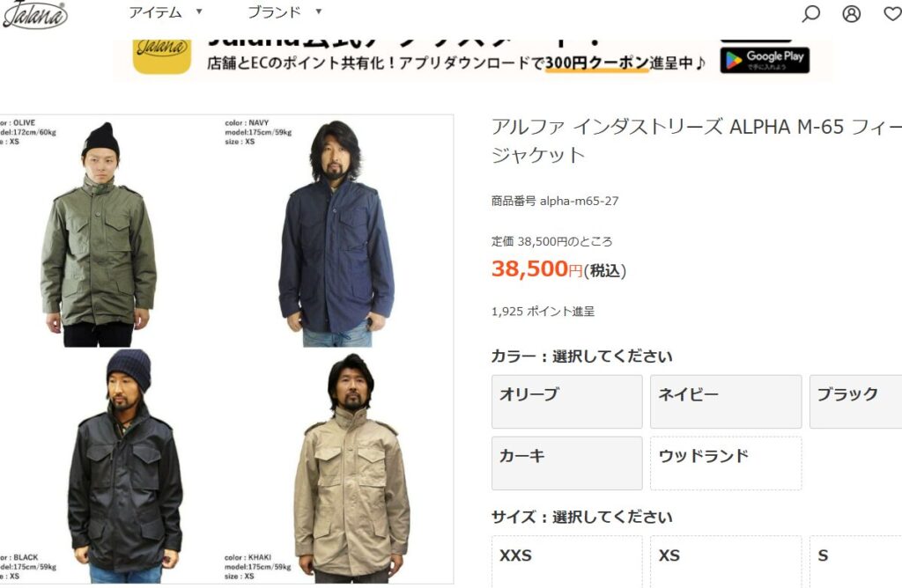Expand the アイテム dropdown arrow
902x588 pixels.
click(199, 11)
